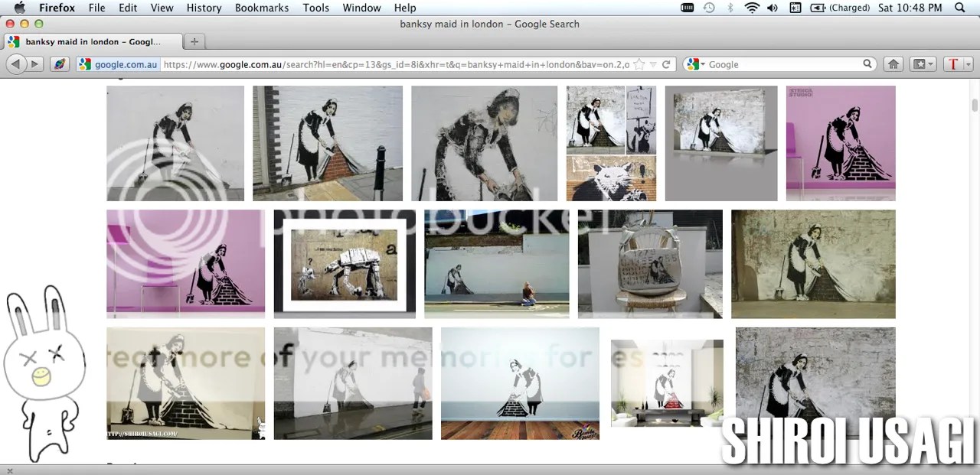Open the View menu
The width and height of the screenshot is (980, 475).
point(162,8)
